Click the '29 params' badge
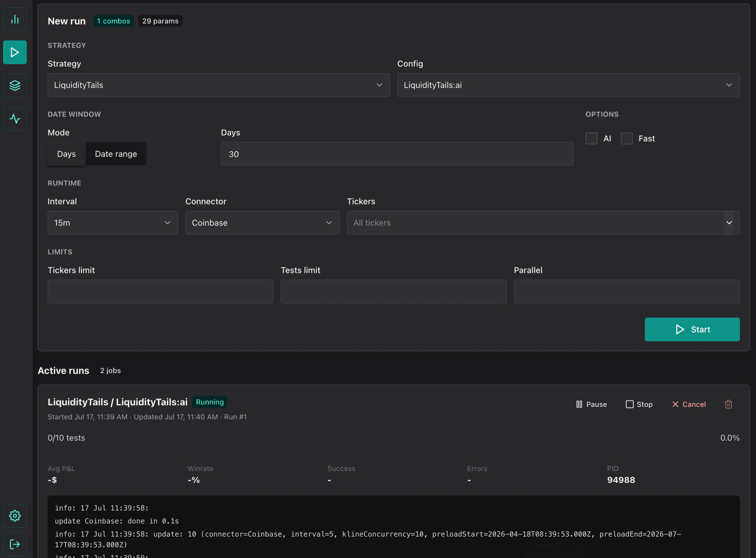This screenshot has height=558, width=756. [160, 21]
